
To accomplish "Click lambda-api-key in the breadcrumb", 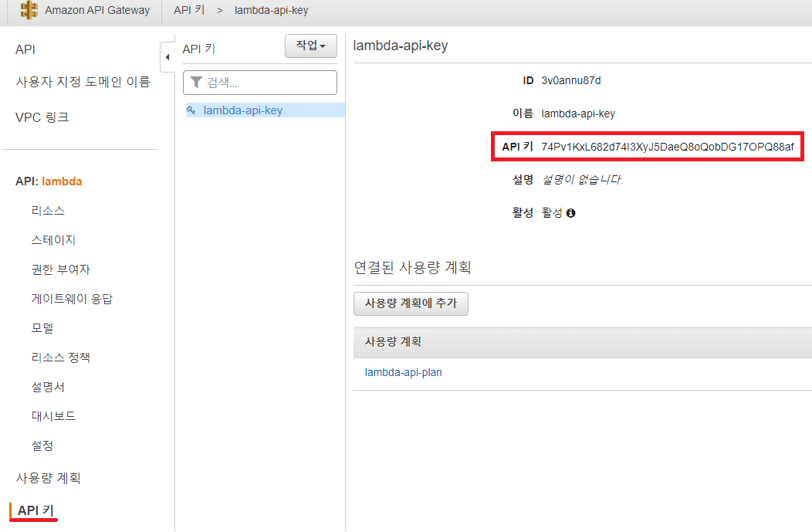I will point(271,10).
